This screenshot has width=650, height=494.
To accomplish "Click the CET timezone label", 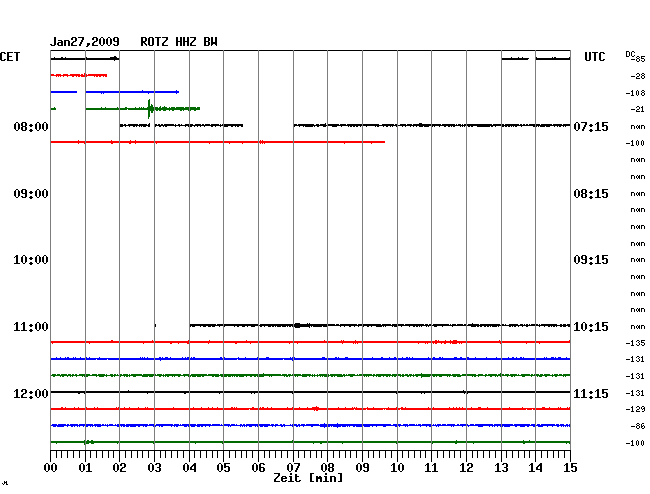I will (x=10, y=57).
